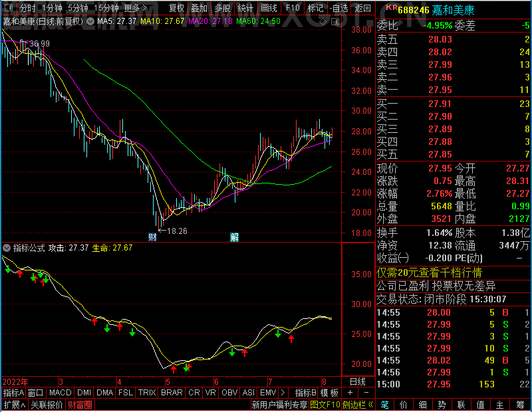Screen dimensions: 532x412
Task: Select the DMA indicator
Action: (x=104, y=393)
